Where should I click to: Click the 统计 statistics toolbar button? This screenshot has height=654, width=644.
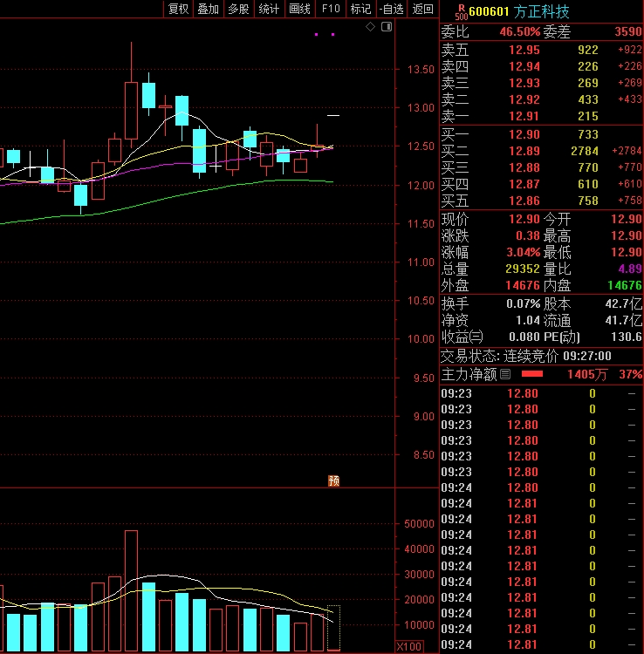pos(269,9)
